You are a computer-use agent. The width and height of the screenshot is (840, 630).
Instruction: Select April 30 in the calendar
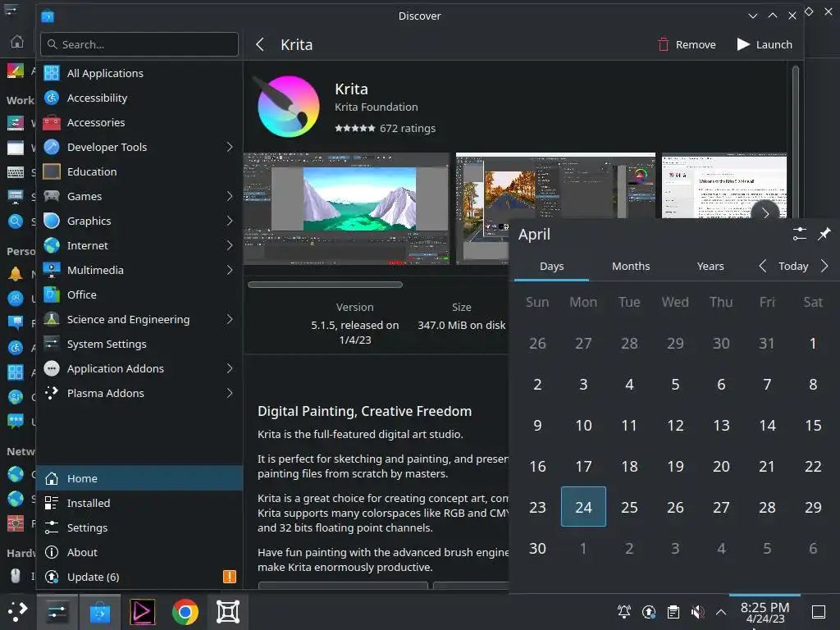[537, 548]
